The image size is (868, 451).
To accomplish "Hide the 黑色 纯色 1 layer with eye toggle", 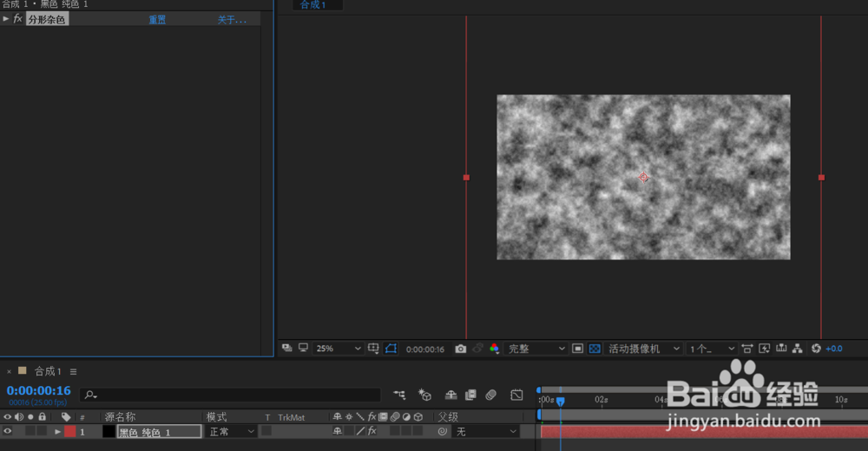I will point(7,432).
